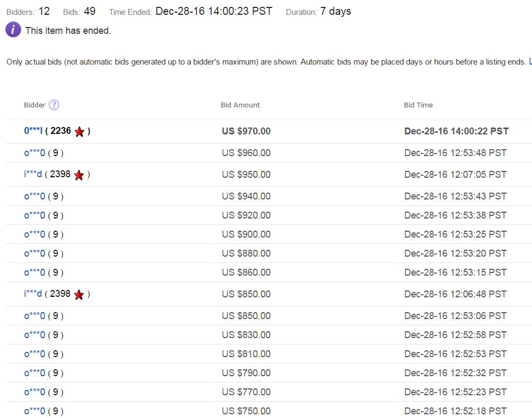Click bidder o***0 on the $940.00 bid
Image resolution: width=532 pixels, height=418 pixels.
click(34, 196)
